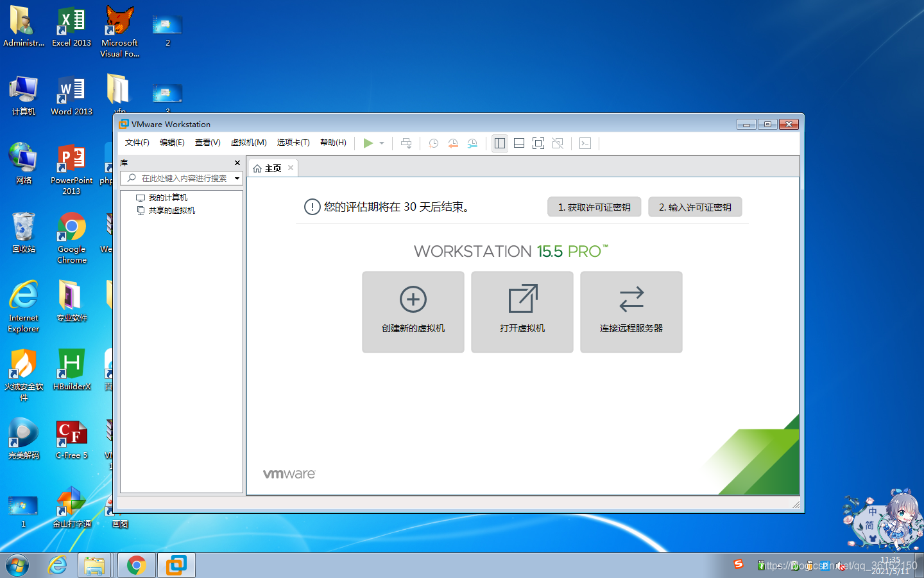Click the Sogou input tray icon
The width and height of the screenshot is (924, 578).
pyautogui.click(x=739, y=564)
